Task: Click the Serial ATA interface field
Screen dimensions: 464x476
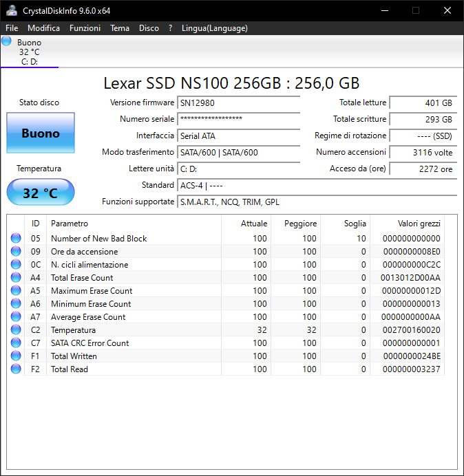Action: pos(238,136)
